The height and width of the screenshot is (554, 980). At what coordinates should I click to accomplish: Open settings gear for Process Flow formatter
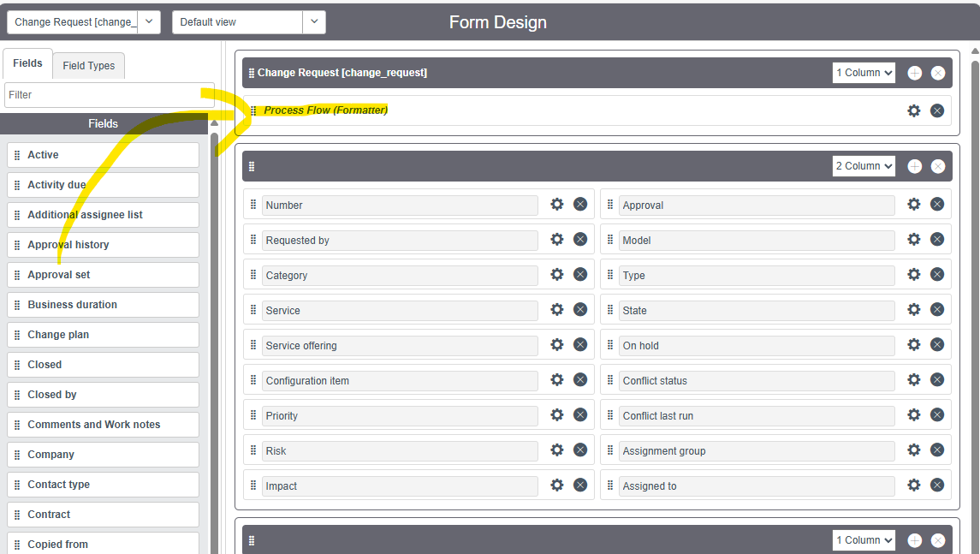pyautogui.click(x=913, y=110)
